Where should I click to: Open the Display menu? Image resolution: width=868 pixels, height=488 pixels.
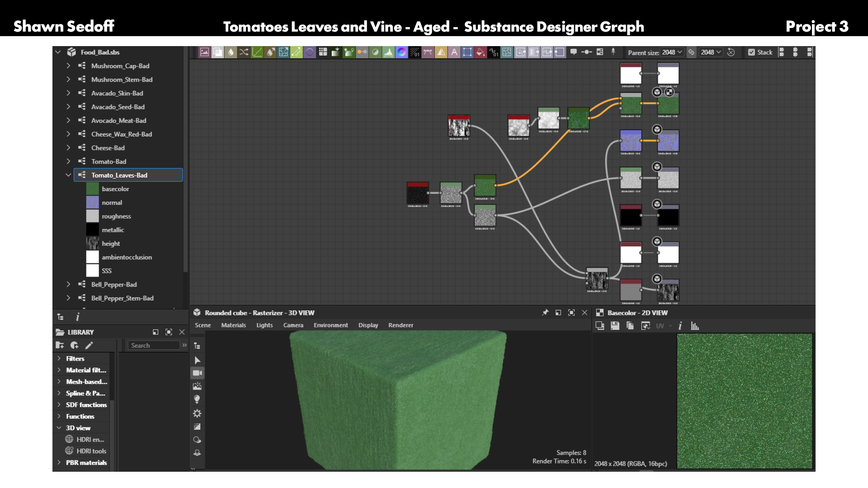pyautogui.click(x=368, y=325)
